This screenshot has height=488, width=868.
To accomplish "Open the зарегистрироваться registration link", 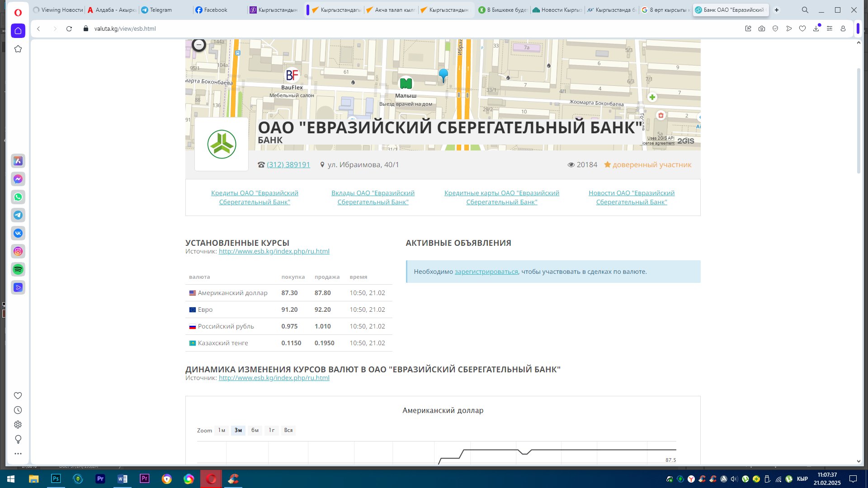I will point(486,272).
